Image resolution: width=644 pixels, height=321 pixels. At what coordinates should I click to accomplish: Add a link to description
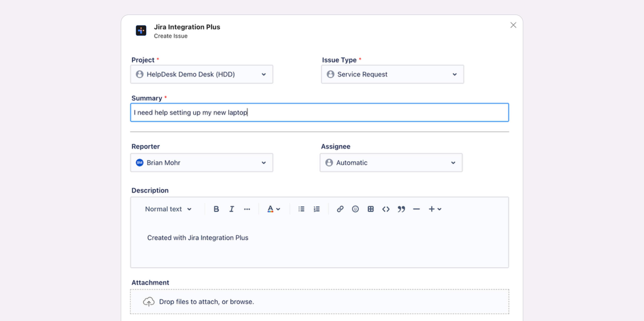pyautogui.click(x=340, y=209)
